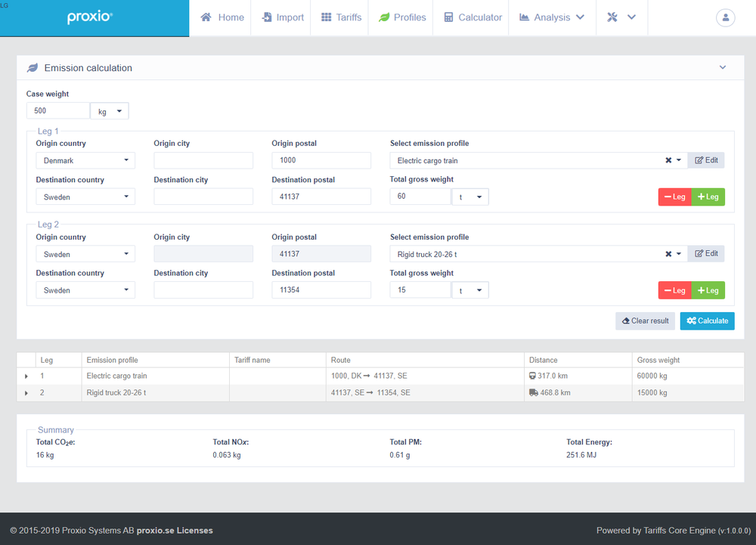
Task: Click the Analysis chart icon
Action: point(524,17)
